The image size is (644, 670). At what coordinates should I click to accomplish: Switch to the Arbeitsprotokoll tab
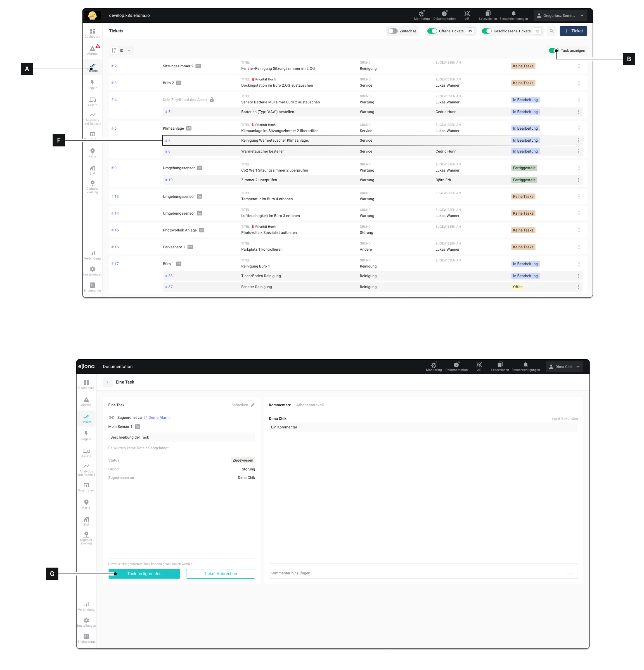(x=309, y=405)
